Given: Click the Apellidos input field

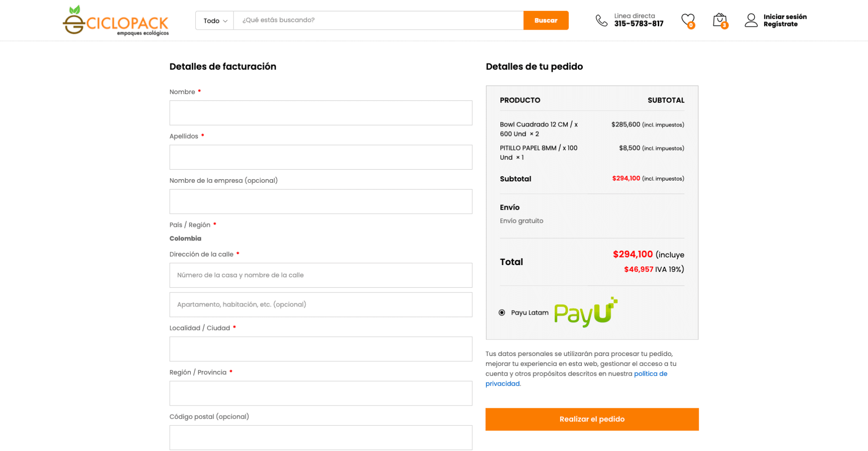Looking at the screenshot, I should [321, 157].
